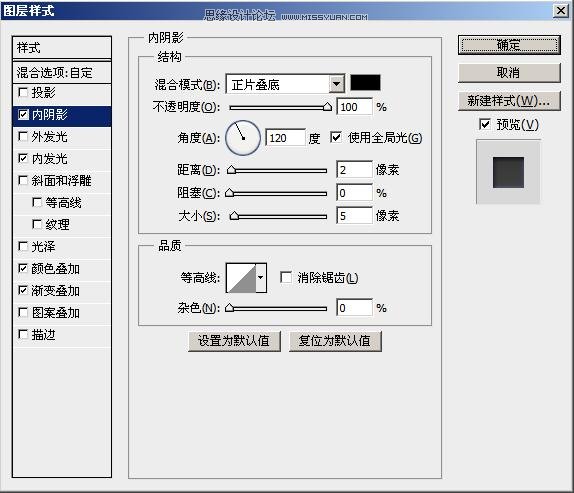Open the black shadow color swatch
This screenshot has height=493, width=574.
(x=365, y=83)
